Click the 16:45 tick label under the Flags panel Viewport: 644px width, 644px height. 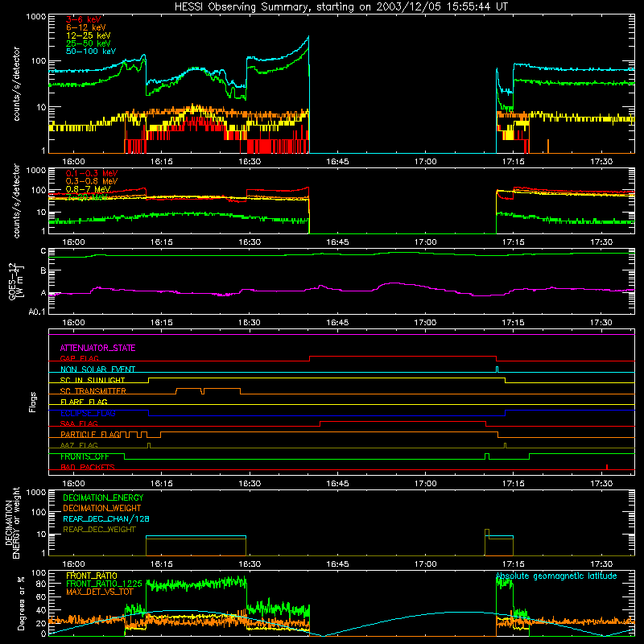tap(337, 484)
